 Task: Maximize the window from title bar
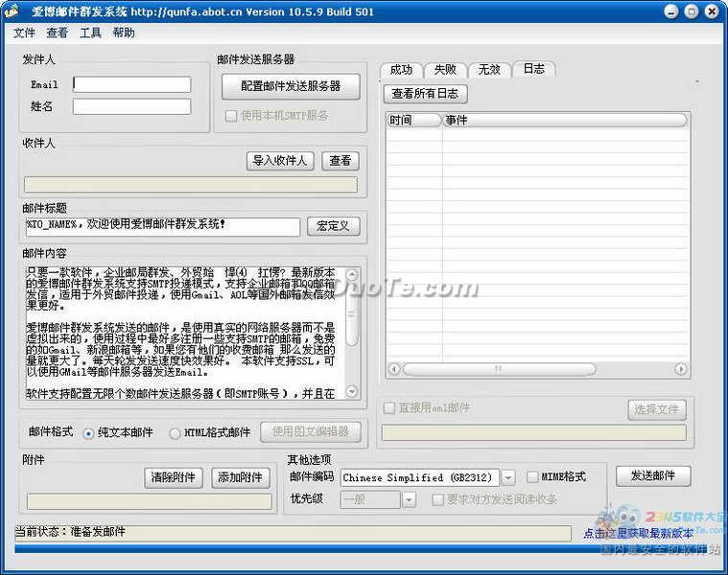pos(692,11)
